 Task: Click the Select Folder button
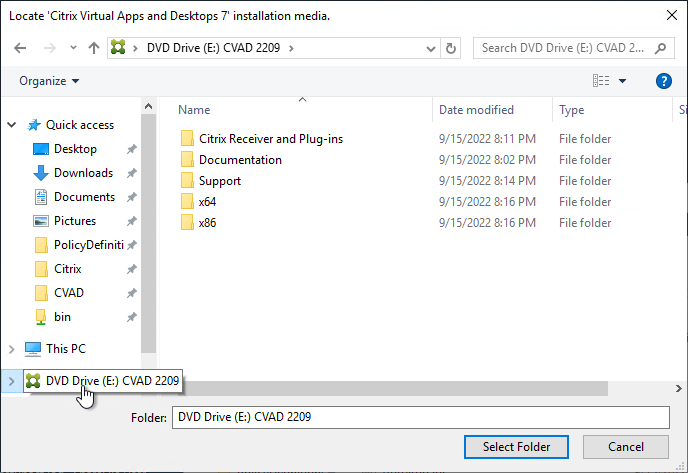[x=516, y=447]
